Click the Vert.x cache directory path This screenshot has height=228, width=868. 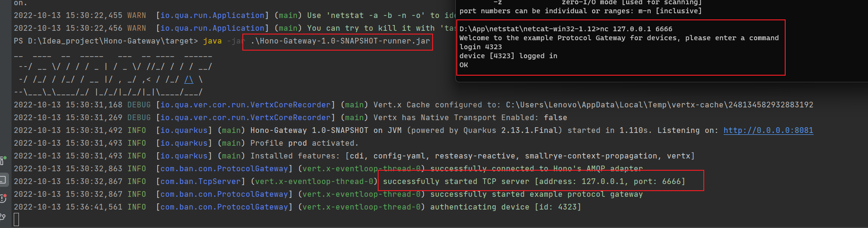659,105
